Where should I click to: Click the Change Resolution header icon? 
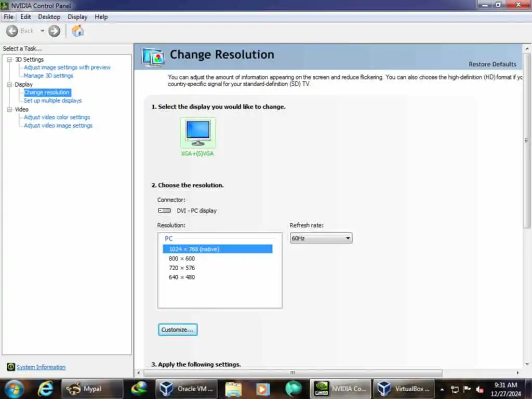pyautogui.click(x=153, y=57)
